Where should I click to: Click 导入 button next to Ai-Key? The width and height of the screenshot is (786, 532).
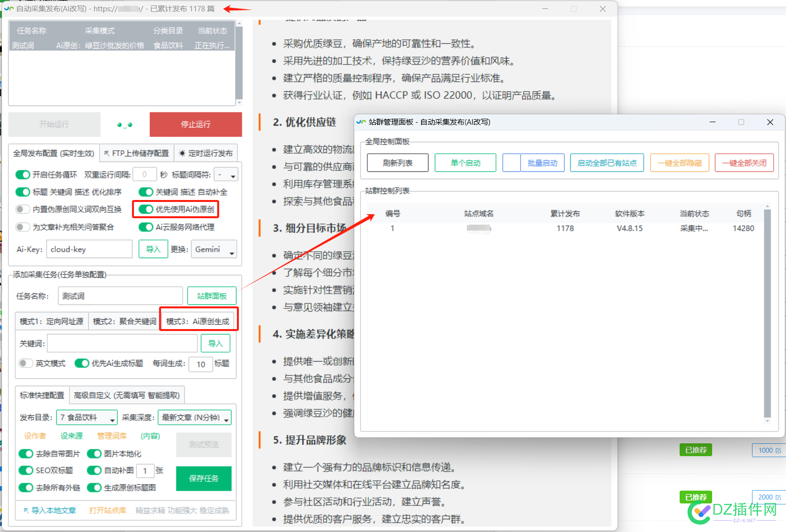pos(153,249)
